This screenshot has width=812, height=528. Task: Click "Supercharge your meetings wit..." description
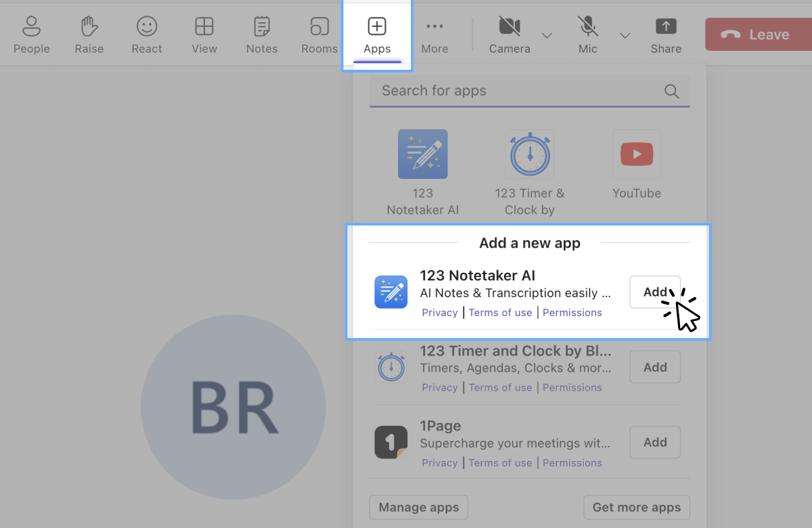click(515, 443)
